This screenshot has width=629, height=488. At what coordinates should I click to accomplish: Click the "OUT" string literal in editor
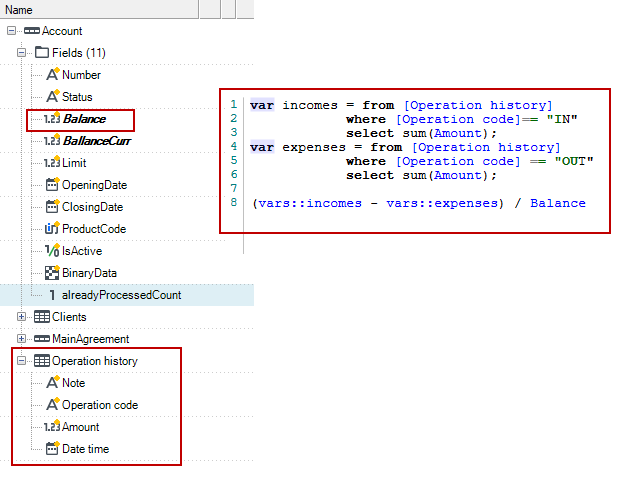pos(574,161)
